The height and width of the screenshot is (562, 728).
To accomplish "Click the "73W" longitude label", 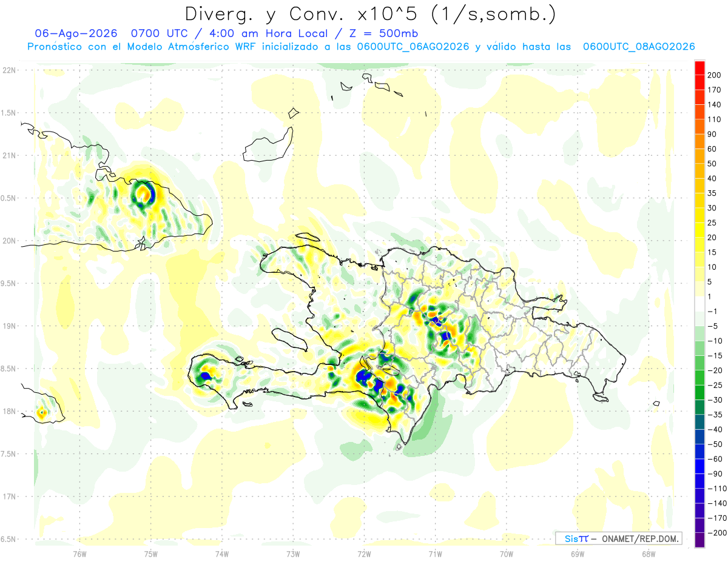I will (293, 554).
